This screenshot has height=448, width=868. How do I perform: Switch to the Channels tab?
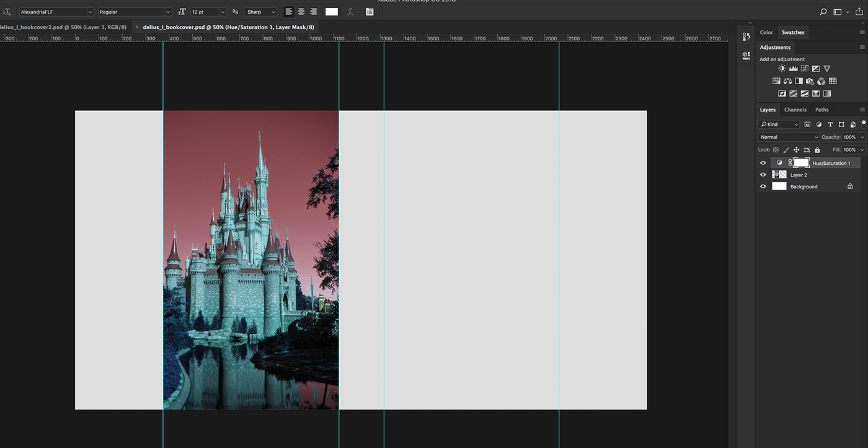point(795,110)
